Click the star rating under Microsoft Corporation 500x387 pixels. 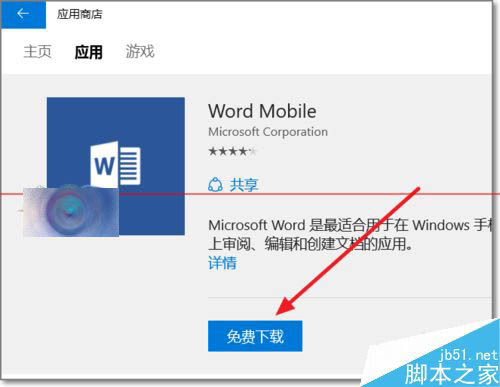point(232,152)
